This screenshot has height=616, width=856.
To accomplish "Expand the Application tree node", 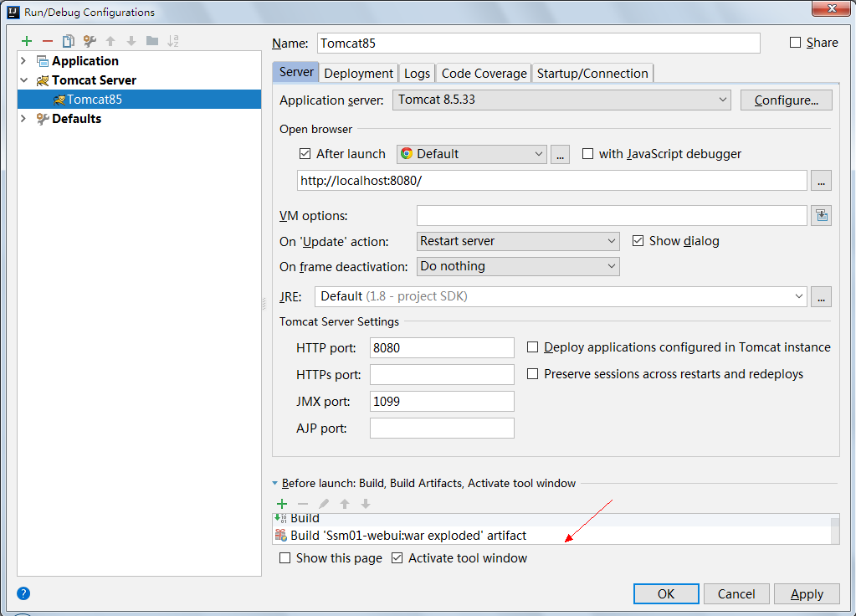I will click(23, 60).
